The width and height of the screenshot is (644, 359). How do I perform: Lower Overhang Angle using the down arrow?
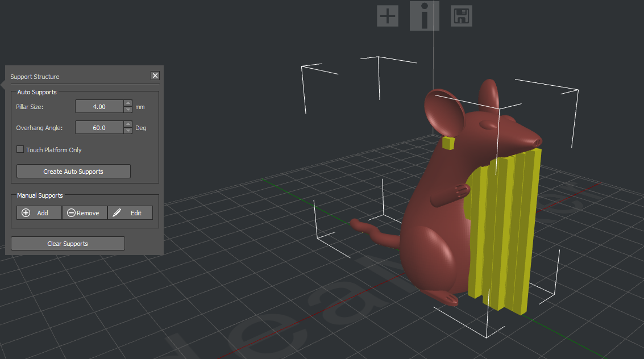(x=128, y=131)
